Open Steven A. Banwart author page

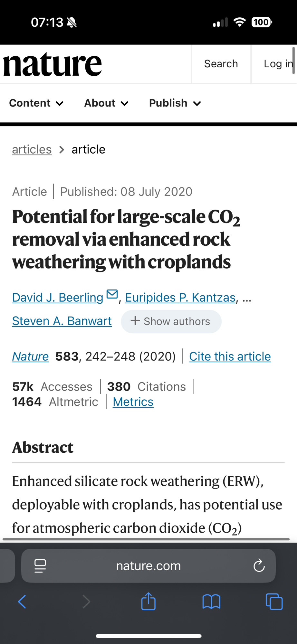62,321
